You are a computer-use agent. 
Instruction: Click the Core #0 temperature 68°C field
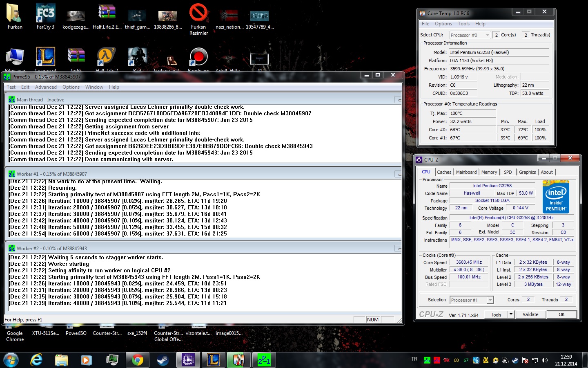(472, 130)
